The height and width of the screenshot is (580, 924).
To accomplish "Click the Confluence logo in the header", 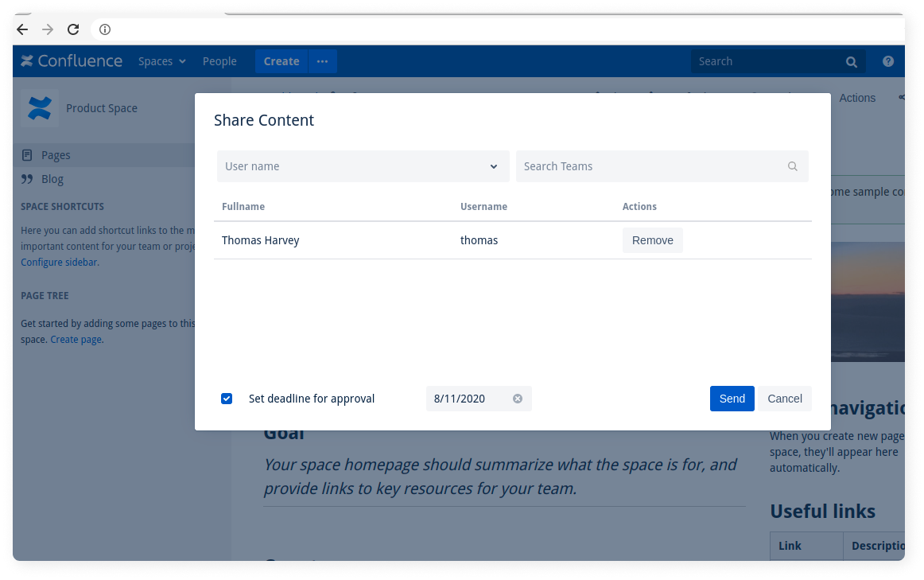I will pos(72,60).
